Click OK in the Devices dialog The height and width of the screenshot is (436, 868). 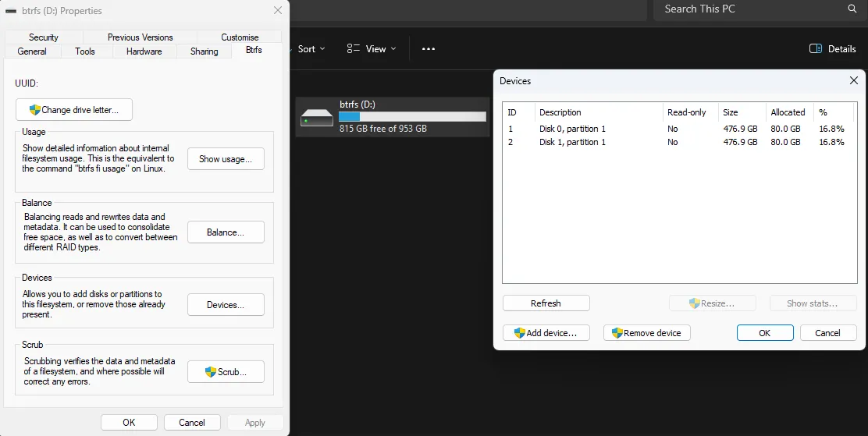coord(765,332)
